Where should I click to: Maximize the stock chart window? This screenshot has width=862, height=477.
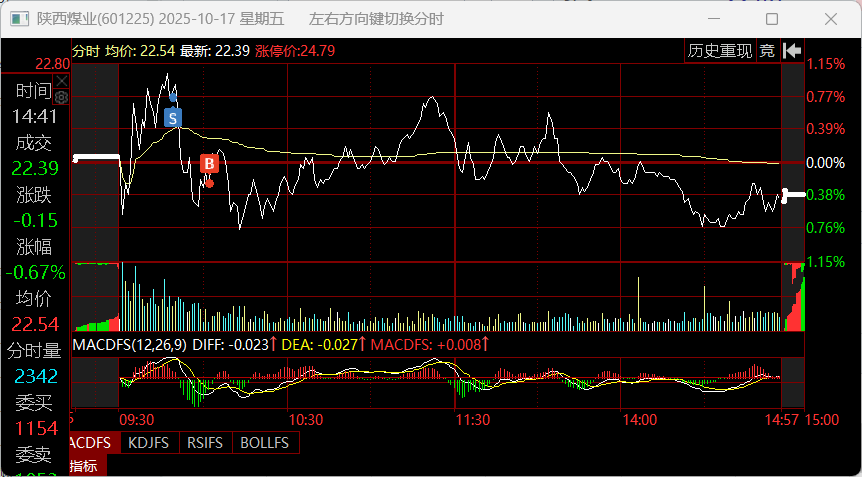tap(771, 19)
